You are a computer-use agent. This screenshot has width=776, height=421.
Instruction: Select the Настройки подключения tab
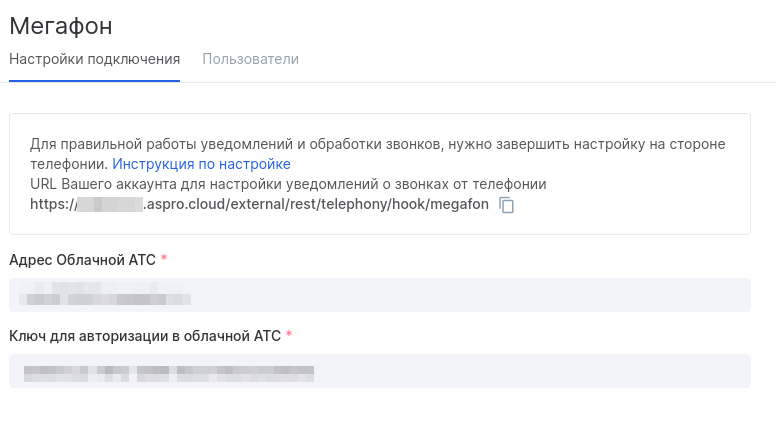tap(95, 59)
